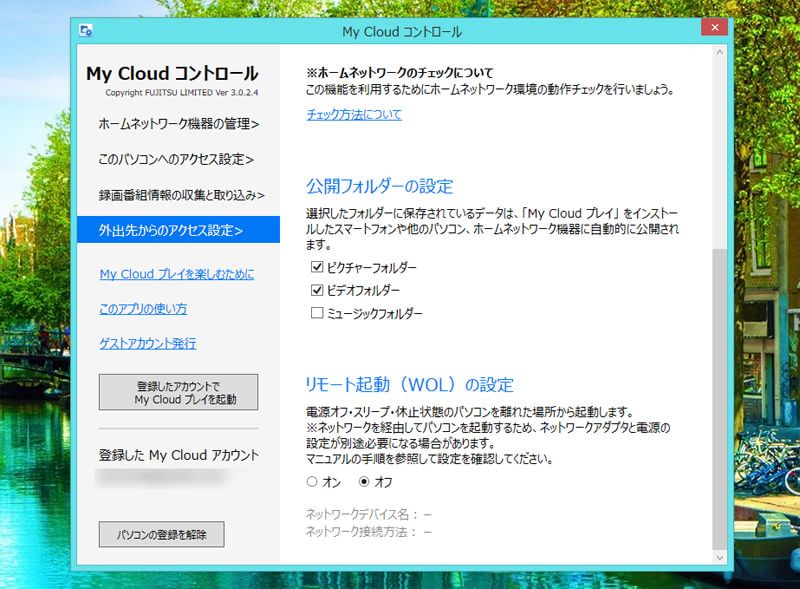The image size is (800, 589).
Task: Uncheck the ピクチャーフォルダー checkbox
Action: (317, 268)
